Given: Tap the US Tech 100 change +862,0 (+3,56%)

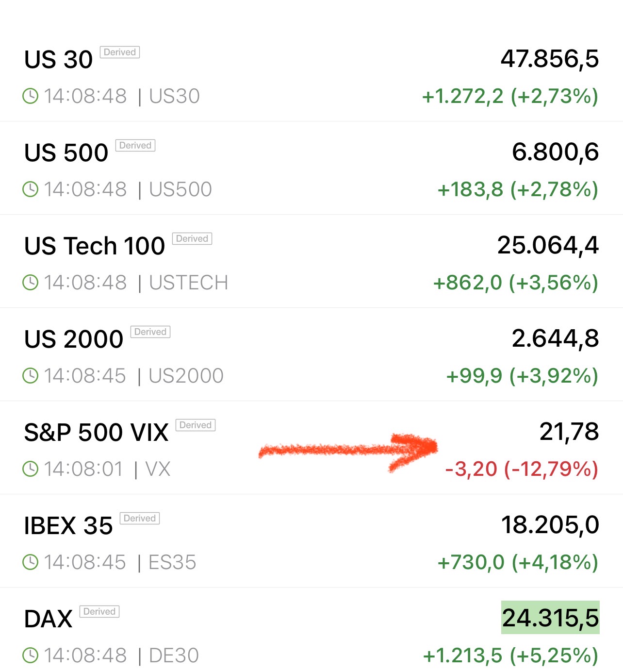Looking at the screenshot, I should coord(515,283).
